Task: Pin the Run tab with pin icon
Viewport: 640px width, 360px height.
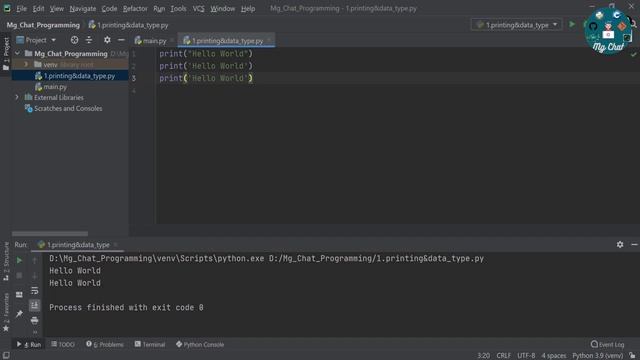Action: [x=19, y=314]
